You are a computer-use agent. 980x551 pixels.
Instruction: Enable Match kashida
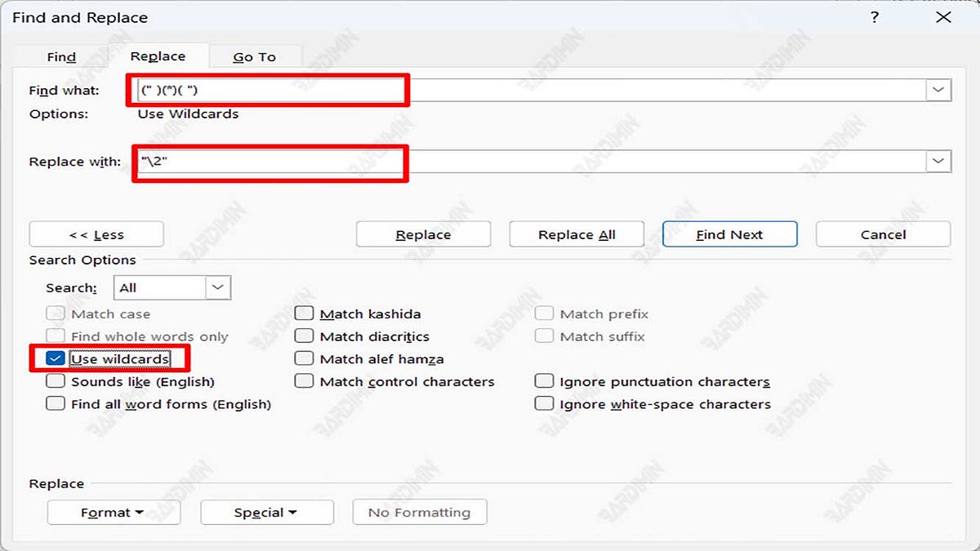(303, 313)
